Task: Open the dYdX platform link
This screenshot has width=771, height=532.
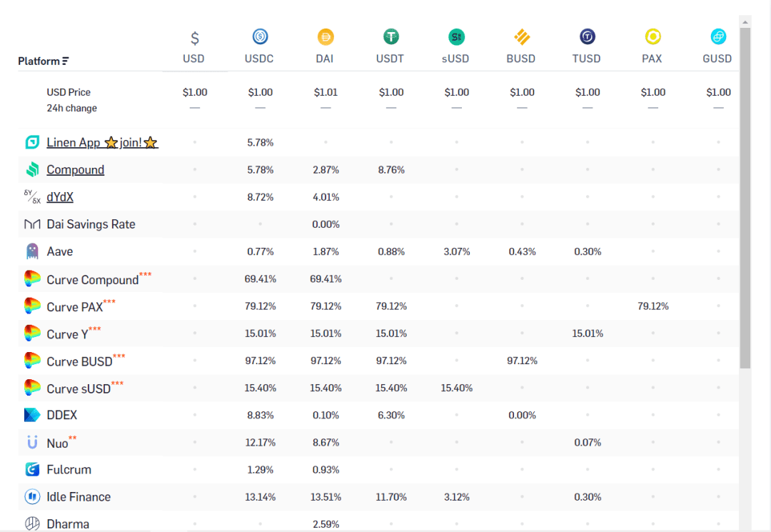Action: 60,197
